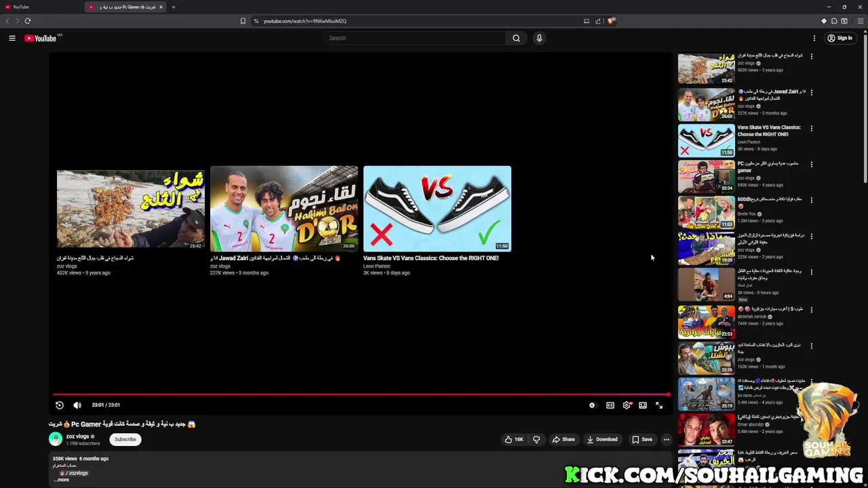
Task: Click the search magnifier button
Action: 516,38
